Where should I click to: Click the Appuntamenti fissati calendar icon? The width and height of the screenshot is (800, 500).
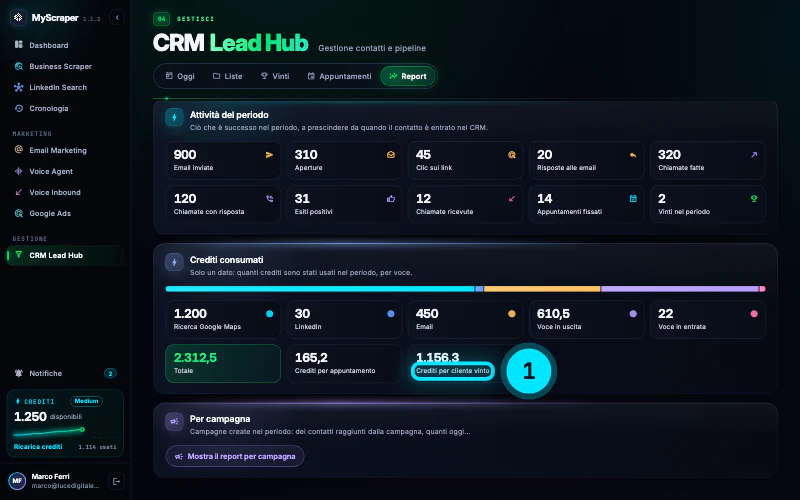pos(633,198)
